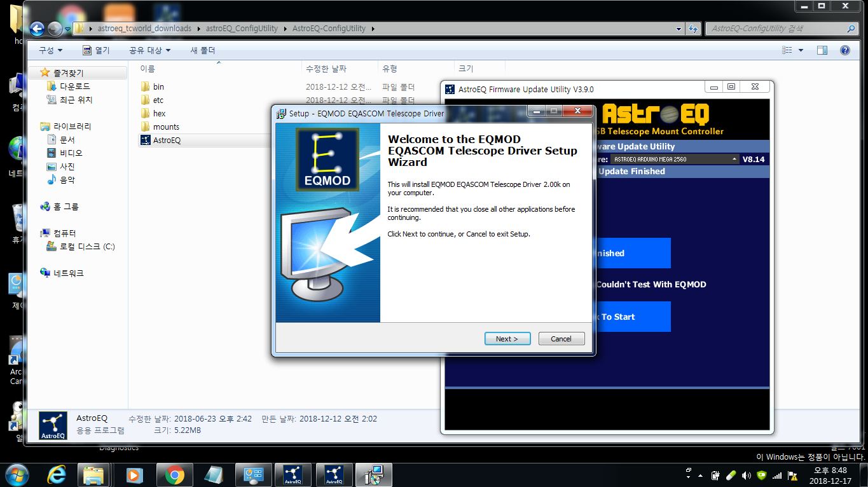Click the first AstroEQ taskbar icon

(293, 475)
